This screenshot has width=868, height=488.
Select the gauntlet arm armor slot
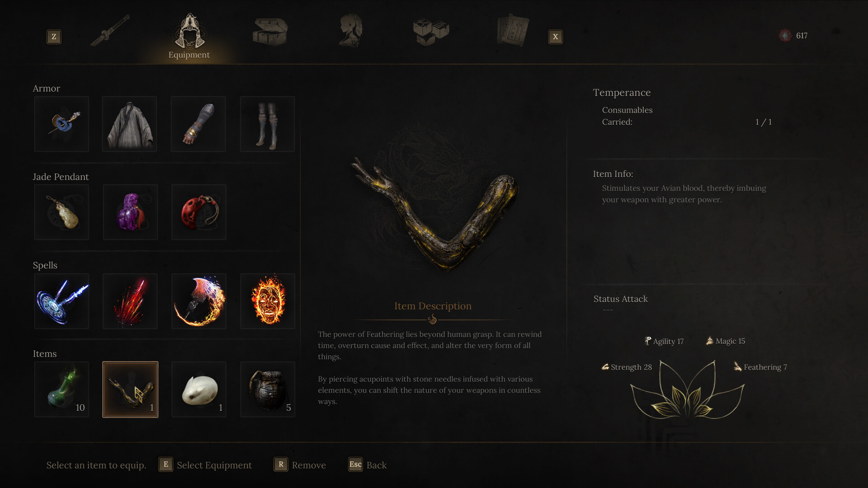pyautogui.click(x=198, y=124)
